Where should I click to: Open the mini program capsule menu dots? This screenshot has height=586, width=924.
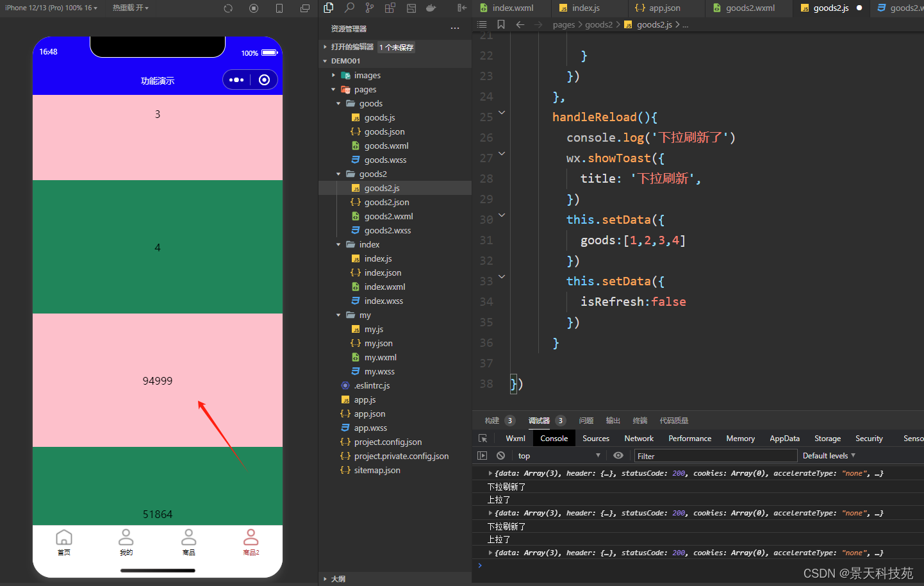236,80
